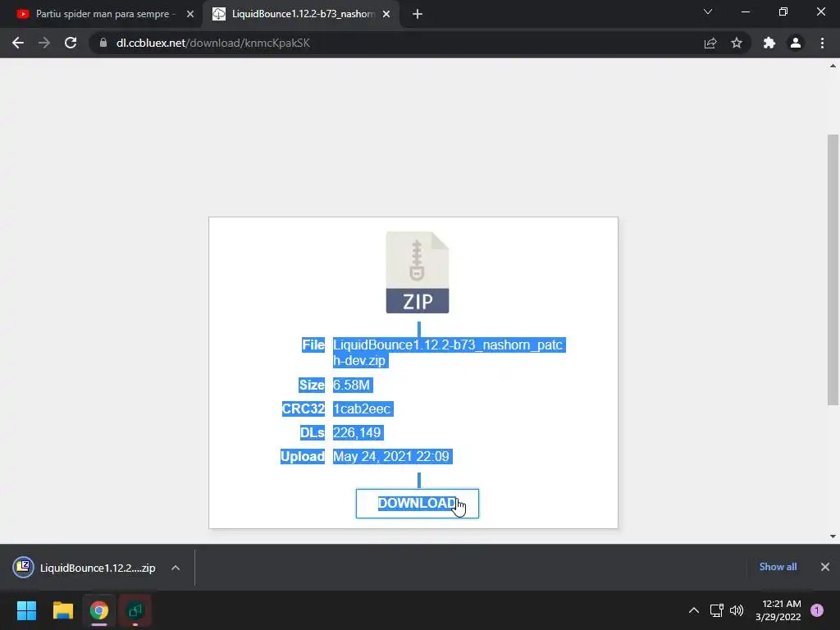Close the LiquidBounce download tab

(386, 14)
